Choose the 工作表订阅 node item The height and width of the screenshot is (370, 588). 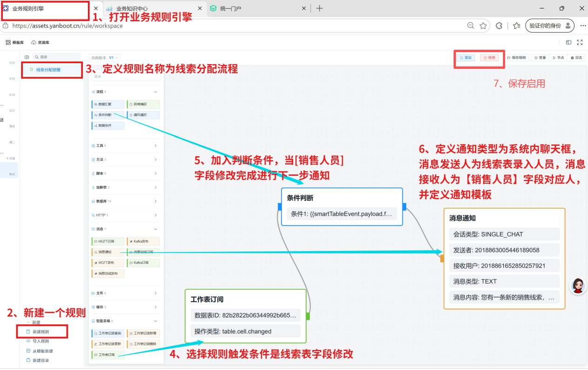(108, 355)
